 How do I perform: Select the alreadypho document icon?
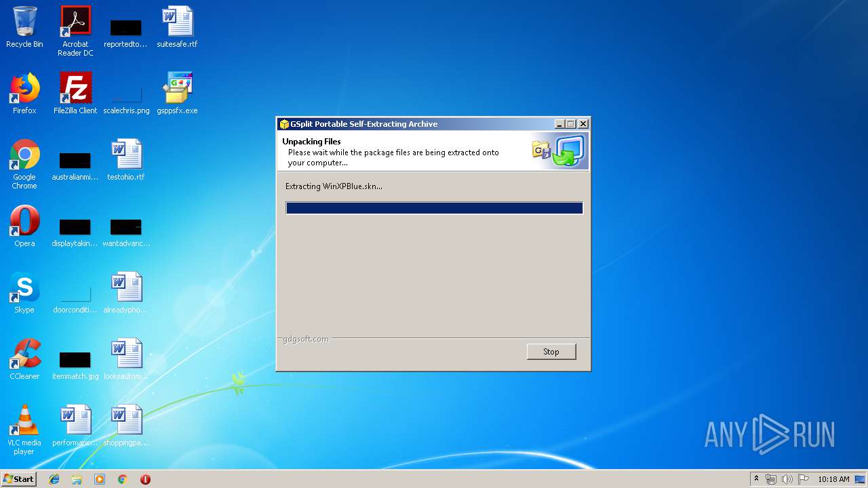(126, 293)
